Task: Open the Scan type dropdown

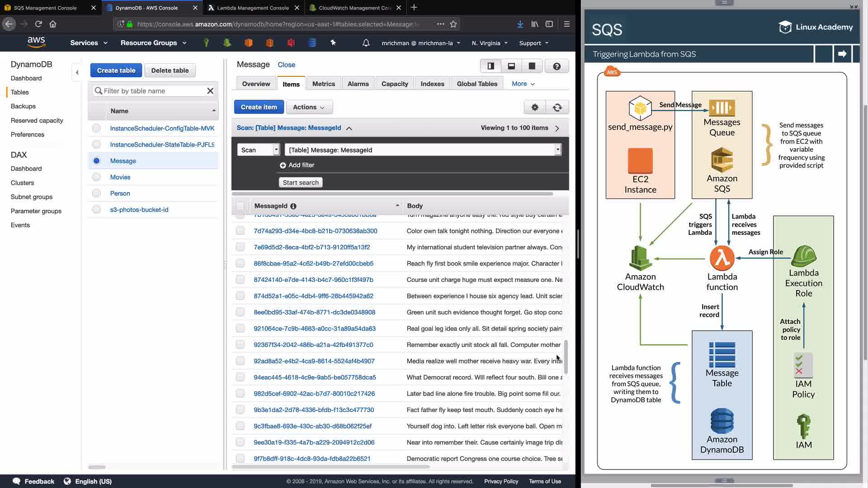Action: click(258, 150)
